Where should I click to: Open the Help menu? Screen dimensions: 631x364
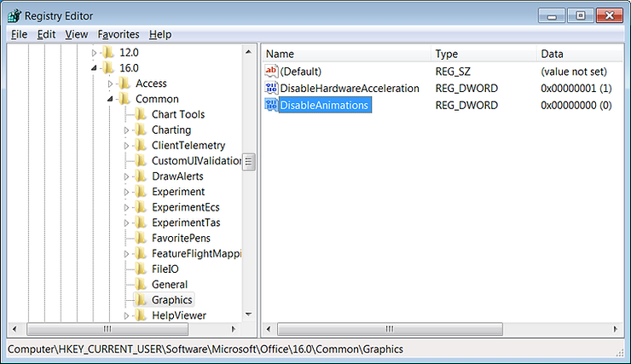coord(160,34)
